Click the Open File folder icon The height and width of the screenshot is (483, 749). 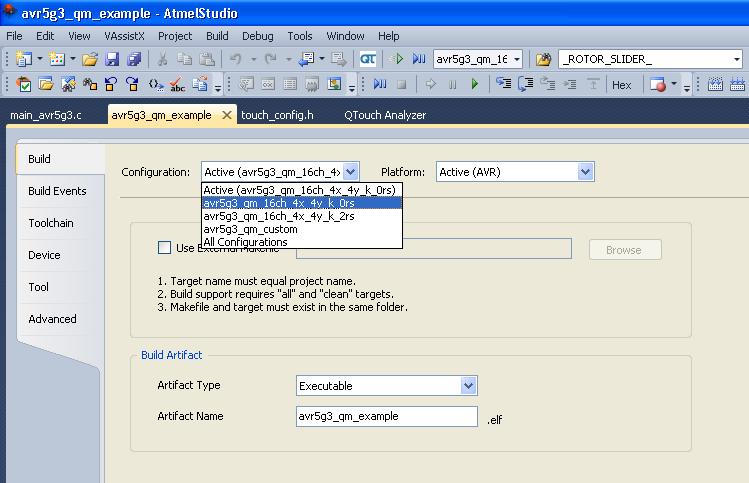click(x=90, y=59)
